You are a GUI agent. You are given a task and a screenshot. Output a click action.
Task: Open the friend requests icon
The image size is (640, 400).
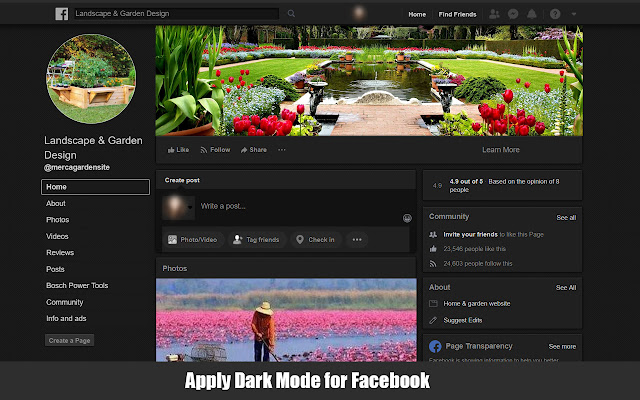pyautogui.click(x=495, y=14)
